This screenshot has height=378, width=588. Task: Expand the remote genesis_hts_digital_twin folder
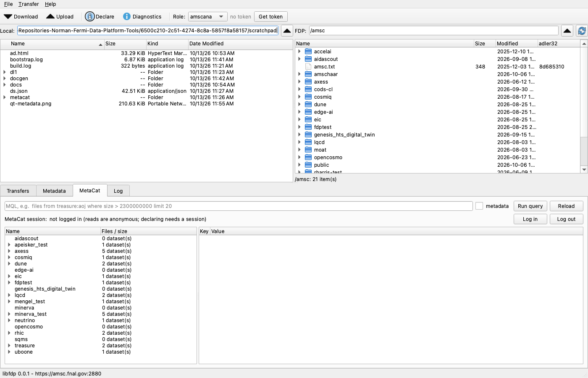[299, 135]
